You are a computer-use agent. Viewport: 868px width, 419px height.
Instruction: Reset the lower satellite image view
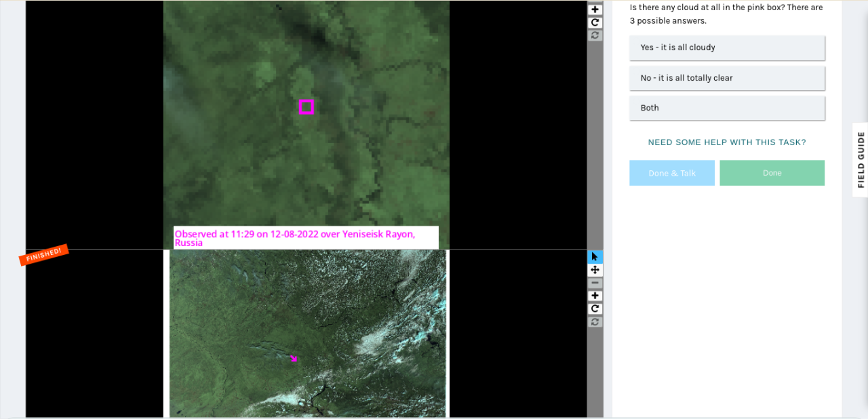point(595,321)
